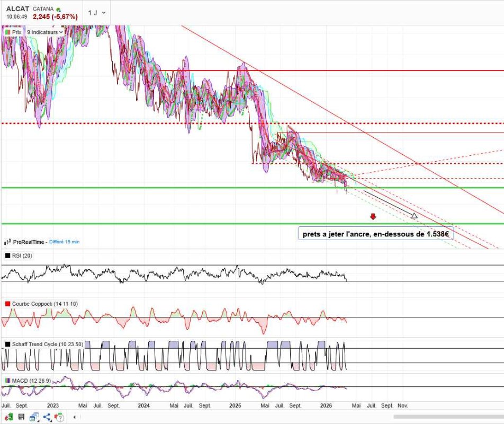Viewport: 504px width, 424px height.
Task: Click the MACD multicolor legend icon
Action: (8, 381)
